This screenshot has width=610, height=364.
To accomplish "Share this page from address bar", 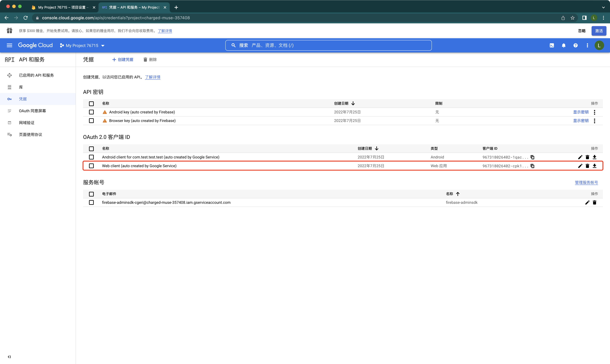I will [563, 18].
